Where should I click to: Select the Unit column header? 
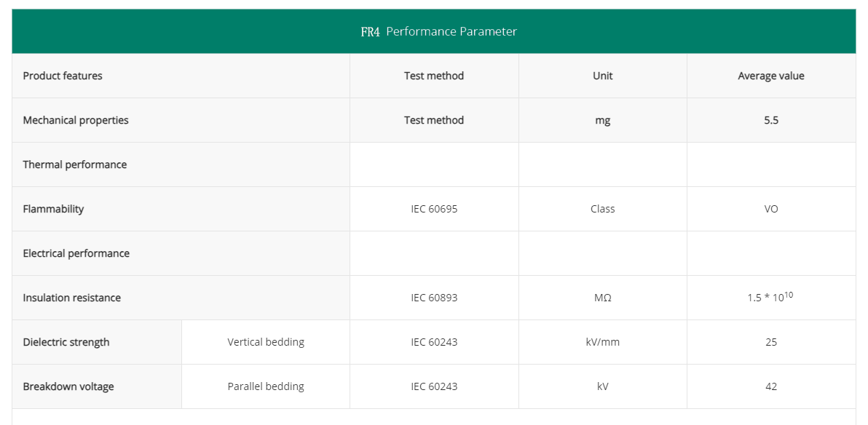[602, 76]
